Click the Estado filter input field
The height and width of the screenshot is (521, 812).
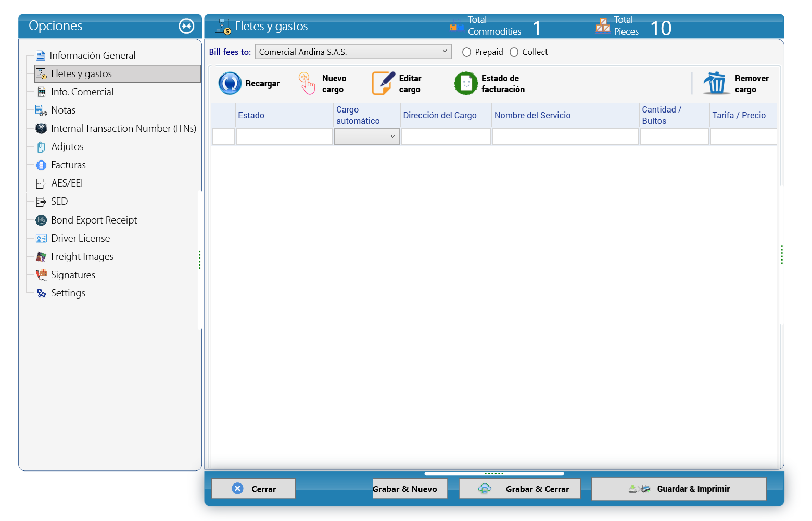click(x=284, y=137)
